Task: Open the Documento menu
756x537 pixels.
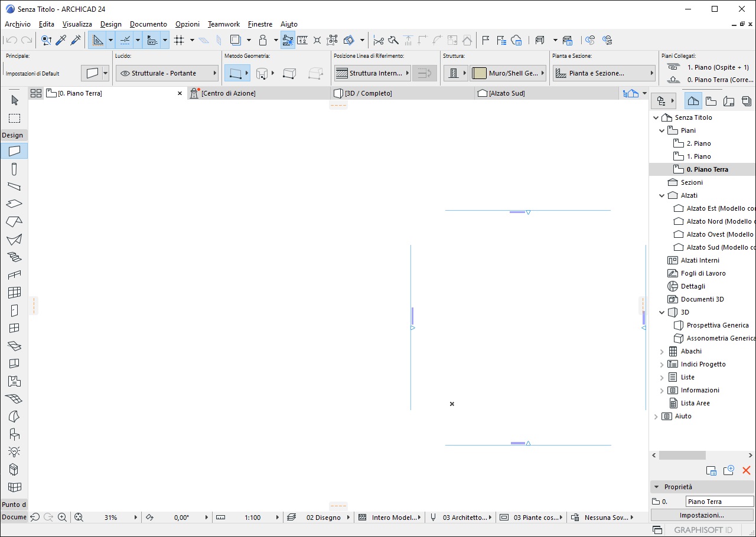Action: coord(148,24)
